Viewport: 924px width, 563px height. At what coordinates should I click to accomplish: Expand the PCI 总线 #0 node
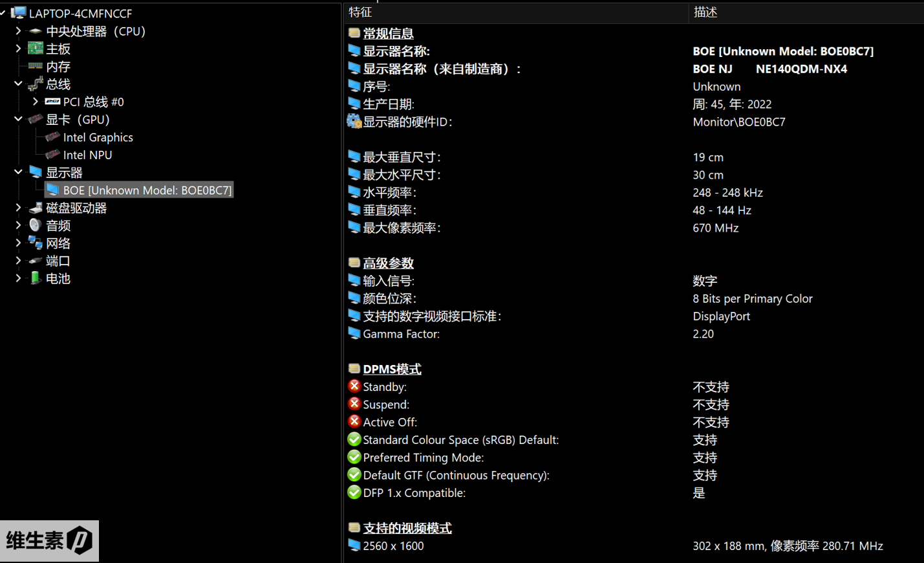click(36, 102)
